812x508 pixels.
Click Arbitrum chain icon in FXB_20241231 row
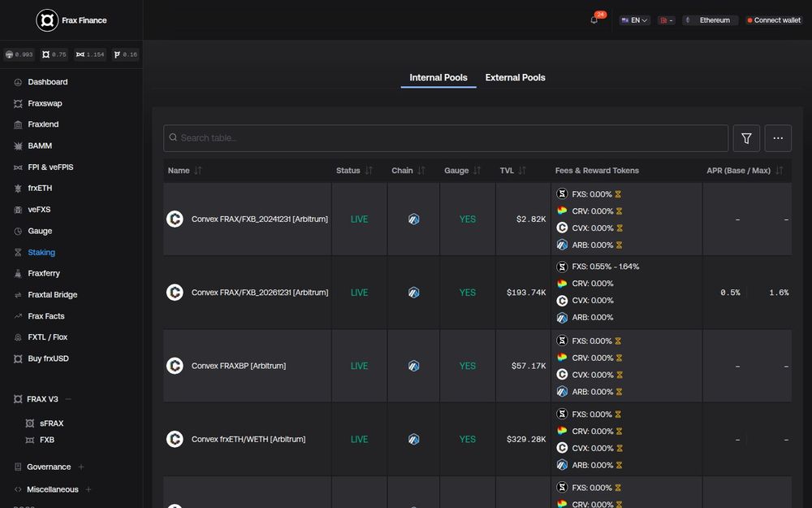pyautogui.click(x=413, y=219)
